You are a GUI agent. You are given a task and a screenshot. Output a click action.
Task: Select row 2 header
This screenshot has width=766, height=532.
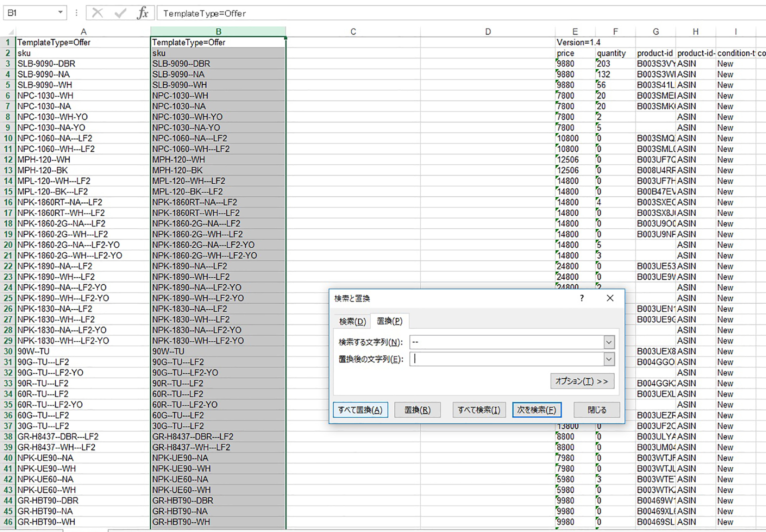[x=8, y=53]
